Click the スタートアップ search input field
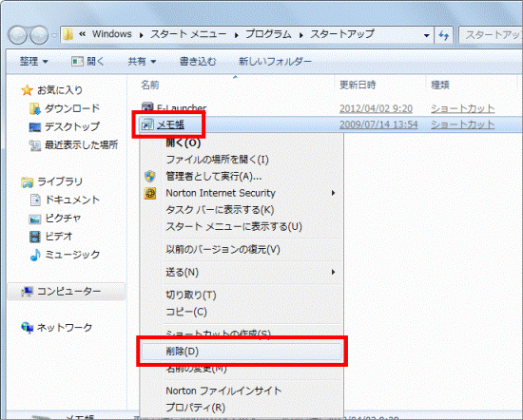Viewport: 523px width, 420px height. tap(491, 35)
